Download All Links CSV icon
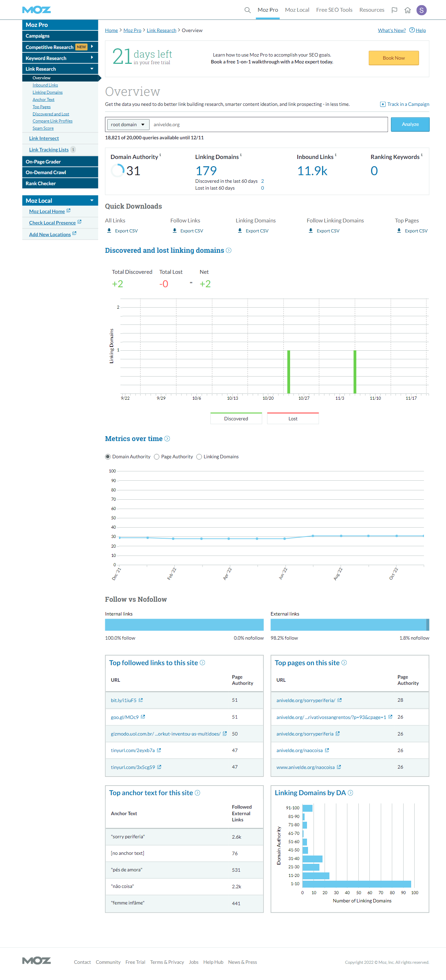446x980 pixels. pyautogui.click(x=109, y=231)
